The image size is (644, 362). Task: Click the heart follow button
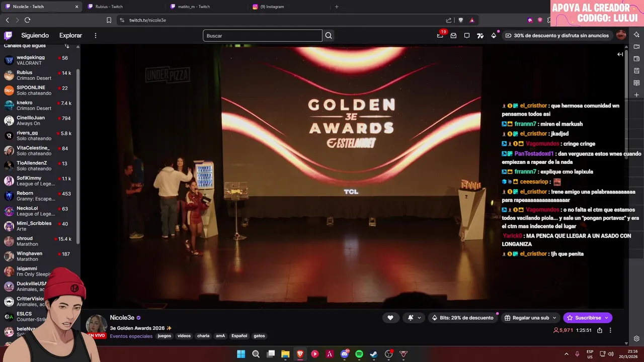[390, 318]
